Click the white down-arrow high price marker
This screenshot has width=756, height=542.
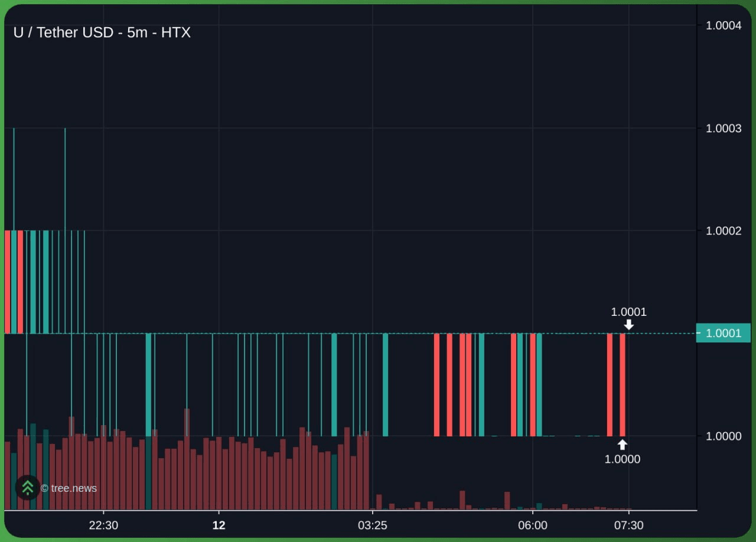coord(629,325)
